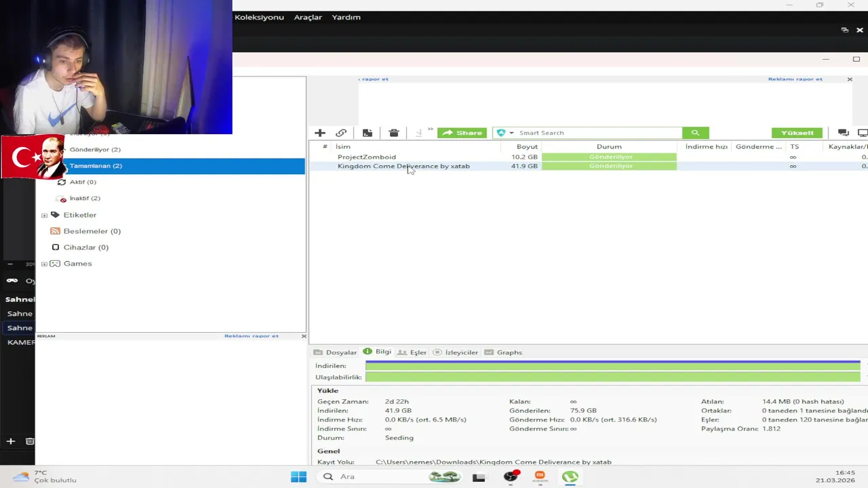Open the search provider shield dropdown
The image size is (868, 488).
click(x=505, y=133)
